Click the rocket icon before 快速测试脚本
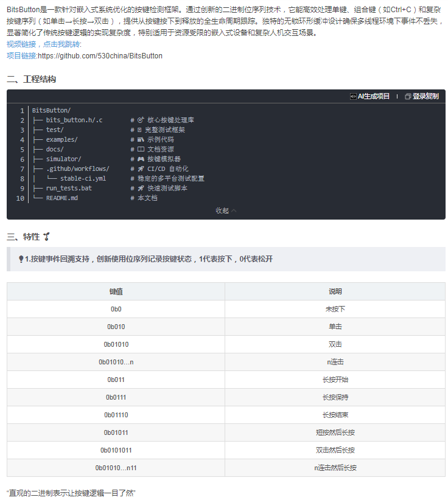Screen dimensions: 448x500 tap(141, 188)
